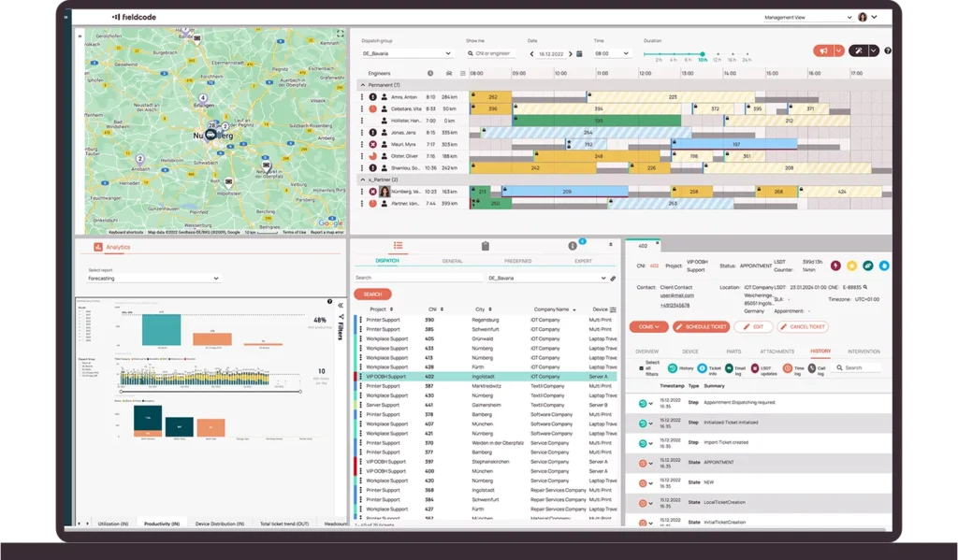Toggle the Time log filter
The width and height of the screenshot is (958, 560).
786,368
